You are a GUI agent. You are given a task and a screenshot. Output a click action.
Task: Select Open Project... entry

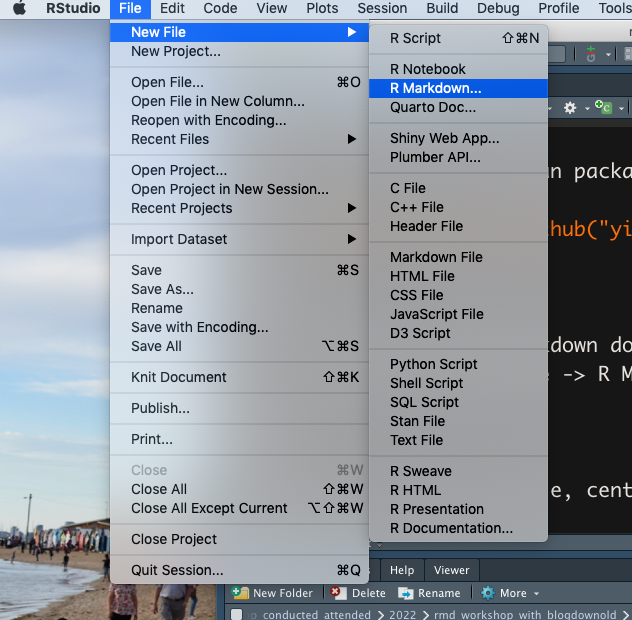[239, 170]
